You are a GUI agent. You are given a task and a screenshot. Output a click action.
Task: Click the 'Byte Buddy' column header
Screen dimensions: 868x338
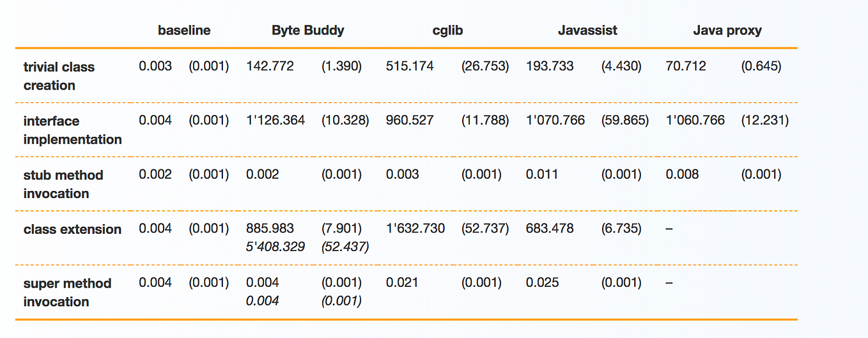[308, 30]
